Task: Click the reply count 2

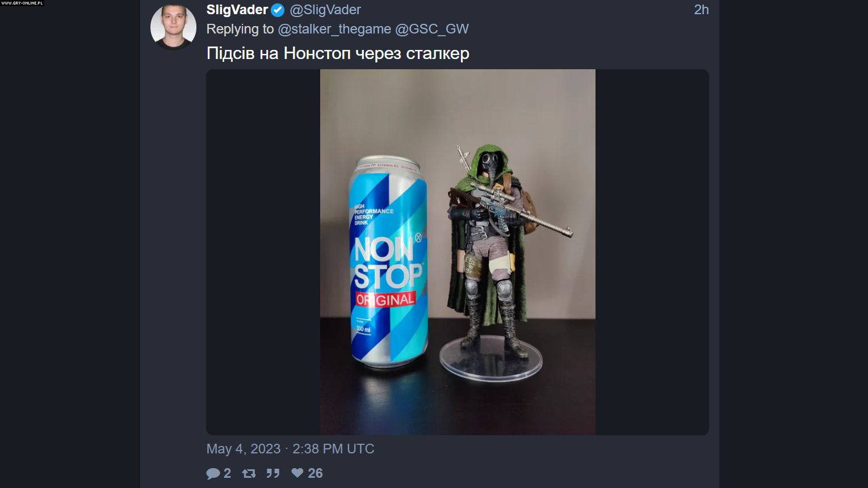Action: pyautogui.click(x=227, y=473)
